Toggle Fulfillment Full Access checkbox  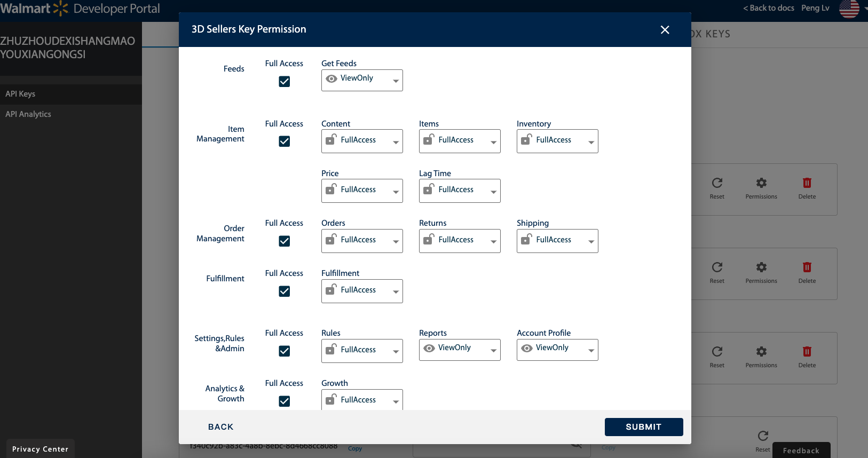point(285,291)
